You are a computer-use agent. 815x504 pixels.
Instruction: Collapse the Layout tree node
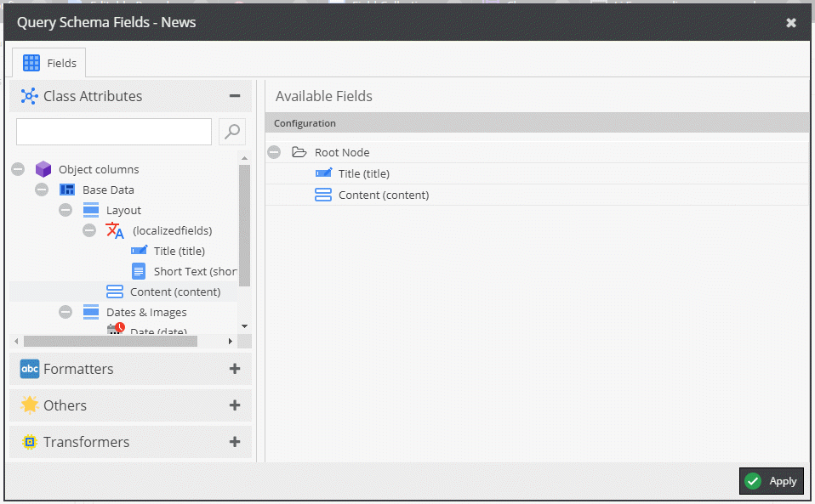(x=66, y=210)
